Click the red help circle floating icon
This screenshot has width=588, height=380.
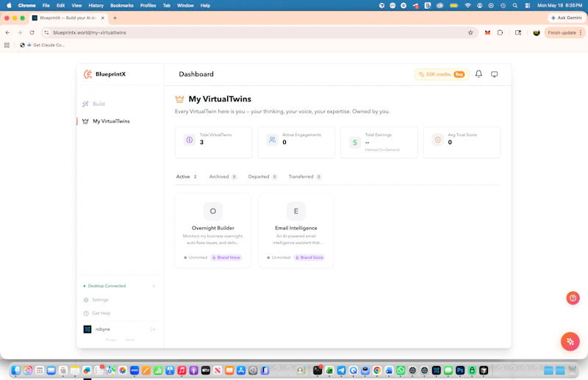(x=573, y=298)
